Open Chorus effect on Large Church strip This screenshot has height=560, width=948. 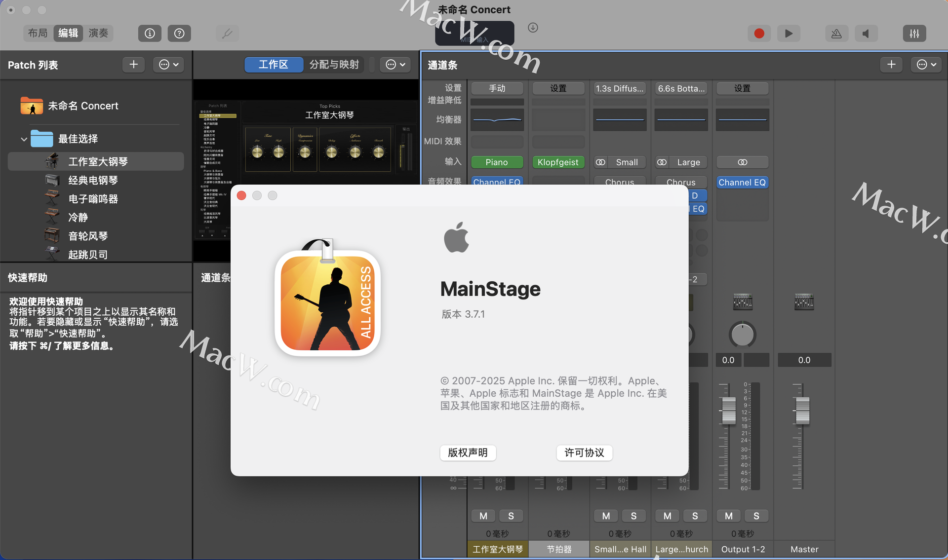tap(681, 181)
